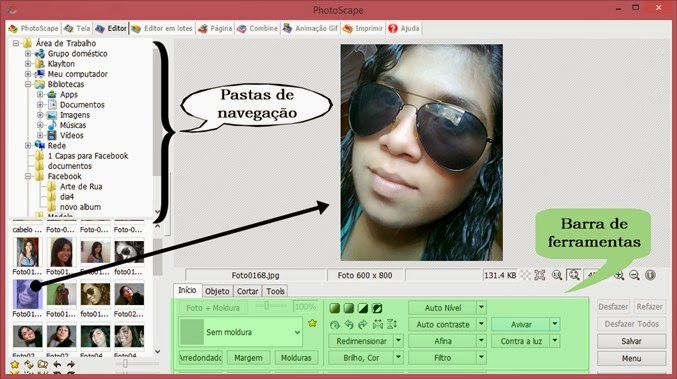Open the Contra a luz dropdown arrow

pos(555,341)
